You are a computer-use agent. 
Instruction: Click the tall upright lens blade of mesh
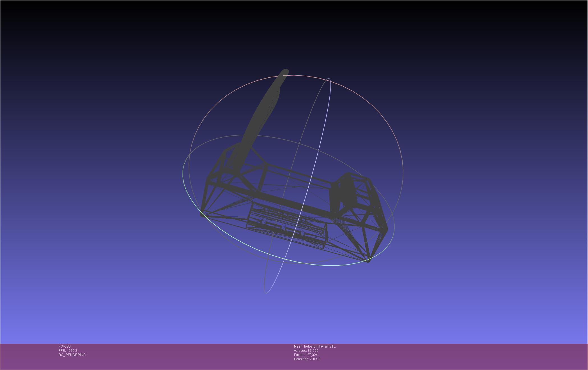(x=264, y=112)
